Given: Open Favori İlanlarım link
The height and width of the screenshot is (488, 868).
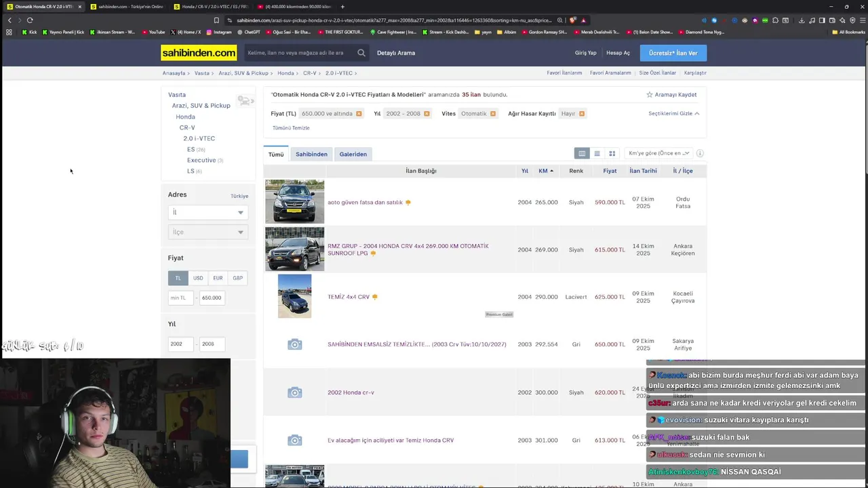Looking at the screenshot, I should point(564,73).
